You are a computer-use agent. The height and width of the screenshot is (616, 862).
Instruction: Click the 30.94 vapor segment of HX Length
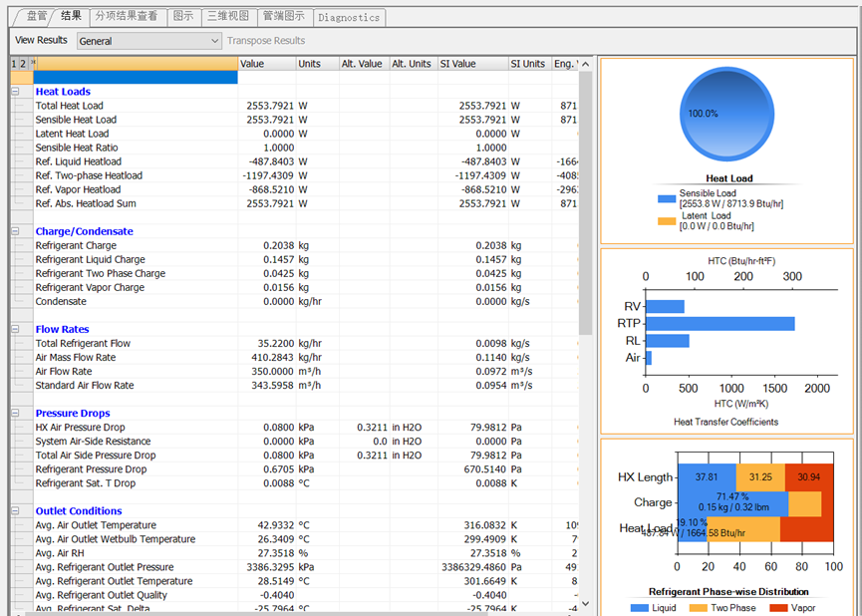808,476
